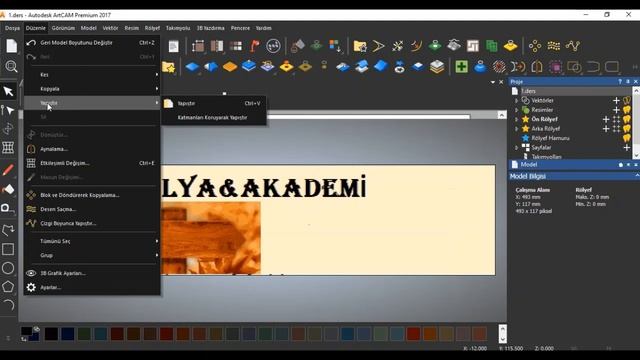Viewport: 640px width, 360px height.
Task: Toggle Ön Rölyef visibility light bulb
Action: (x=627, y=119)
